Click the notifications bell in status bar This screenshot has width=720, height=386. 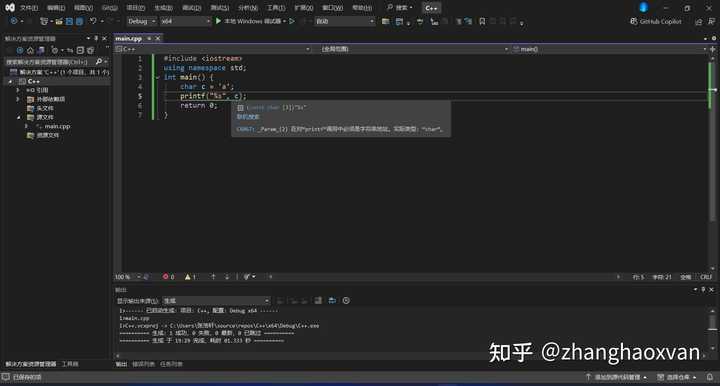pyautogui.click(x=710, y=377)
